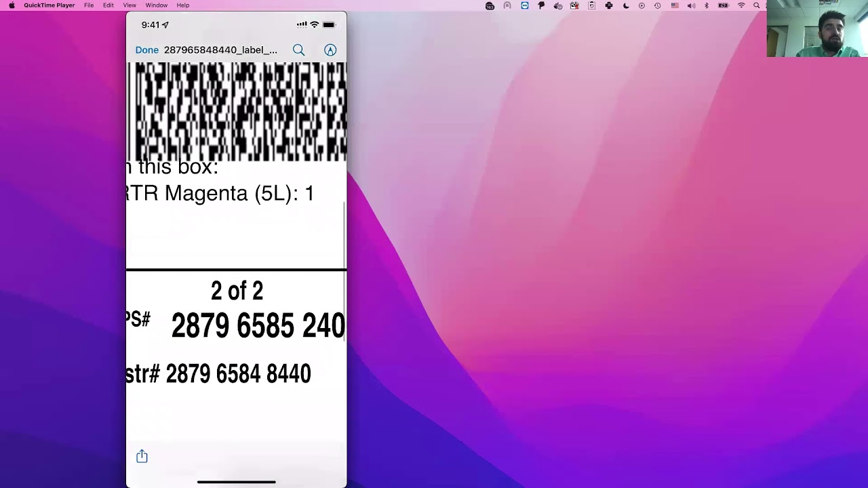
Task: Open the Edit menu
Action: [108, 5]
